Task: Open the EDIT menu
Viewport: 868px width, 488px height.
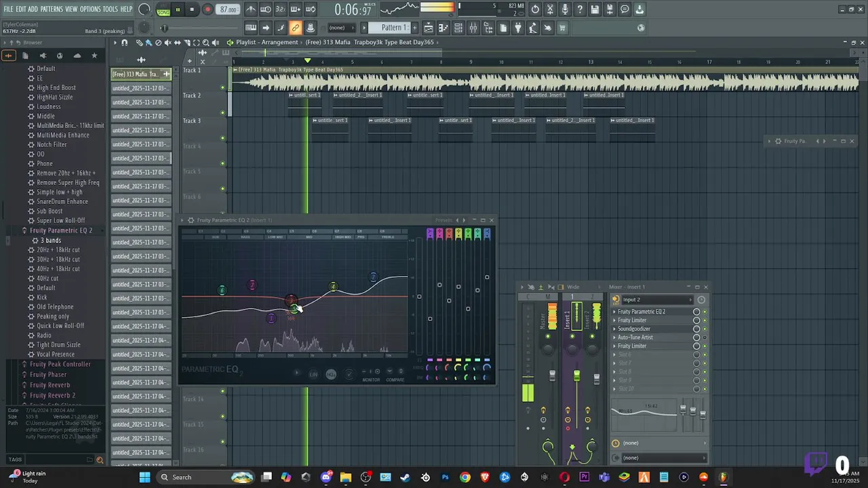Action: [x=21, y=9]
